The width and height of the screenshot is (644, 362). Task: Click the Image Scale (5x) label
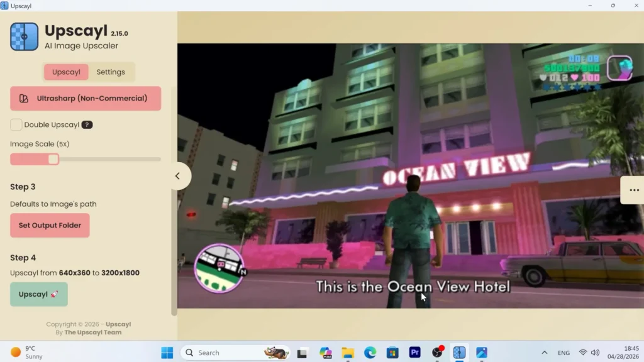click(x=40, y=144)
